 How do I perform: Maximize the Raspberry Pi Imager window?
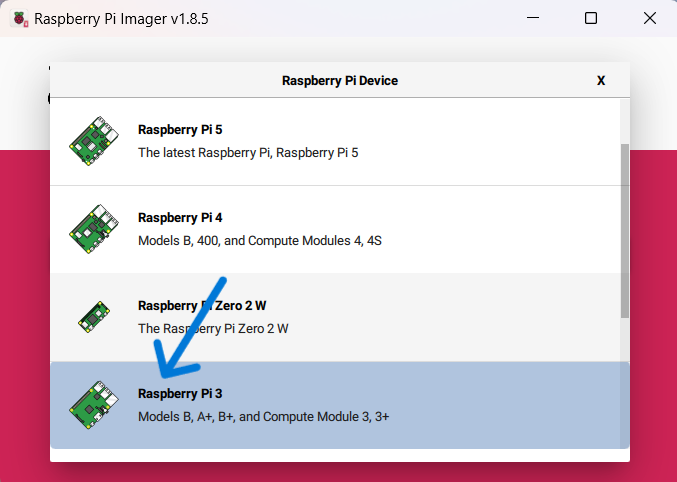[x=591, y=18]
